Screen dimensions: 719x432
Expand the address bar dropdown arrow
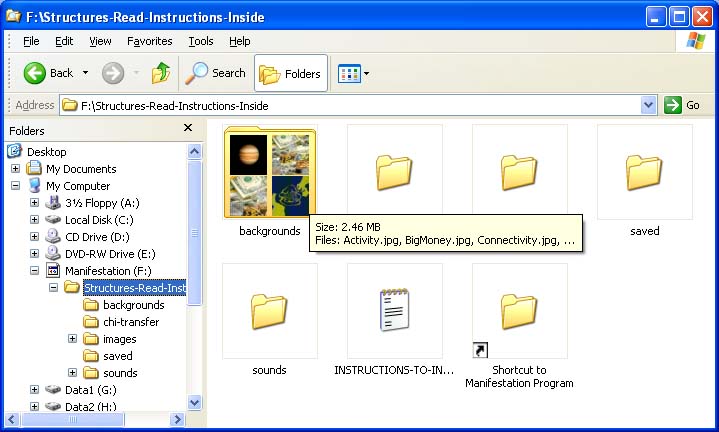[x=648, y=105]
